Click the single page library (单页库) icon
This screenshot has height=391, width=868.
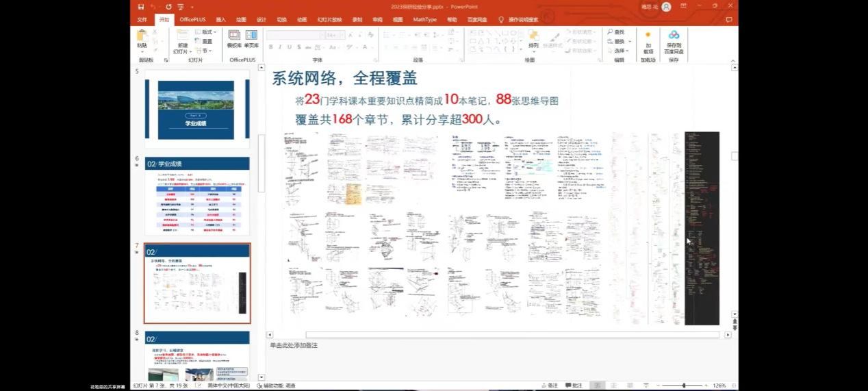pos(251,38)
